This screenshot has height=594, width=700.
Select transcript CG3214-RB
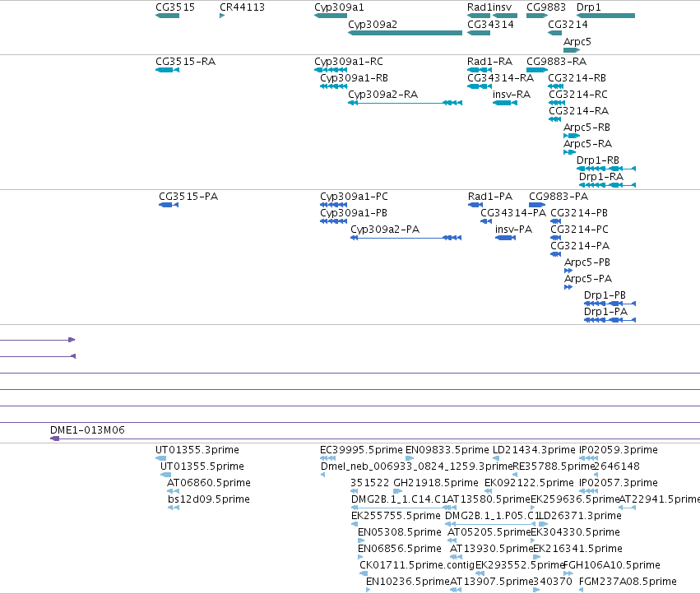tap(577, 78)
